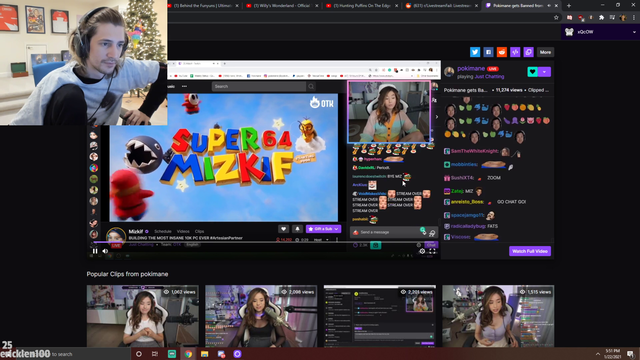Mute the clip with the volume icon
640x360 pixels.
105,251
